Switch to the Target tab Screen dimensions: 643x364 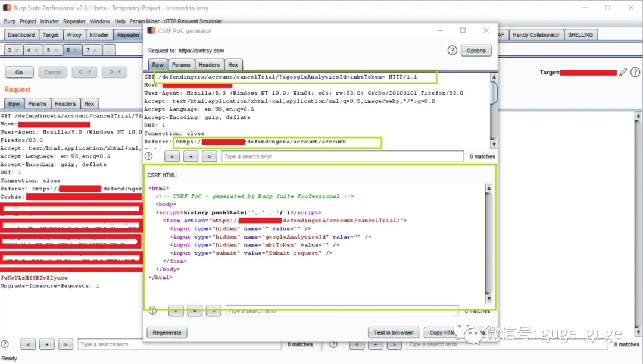[x=51, y=35]
